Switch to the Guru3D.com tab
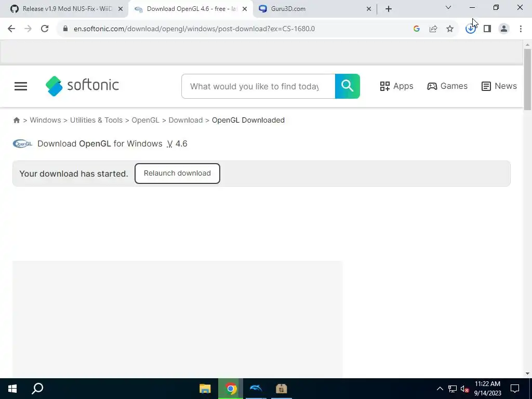Screen dimensions: 532x399 (x=314, y=9)
